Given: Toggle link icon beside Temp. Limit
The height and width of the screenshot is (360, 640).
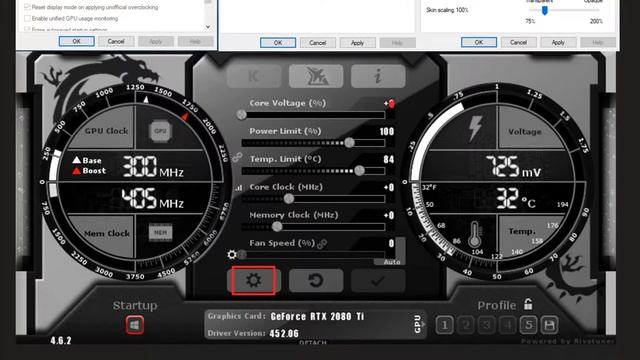Looking at the screenshot, I should [x=238, y=157].
